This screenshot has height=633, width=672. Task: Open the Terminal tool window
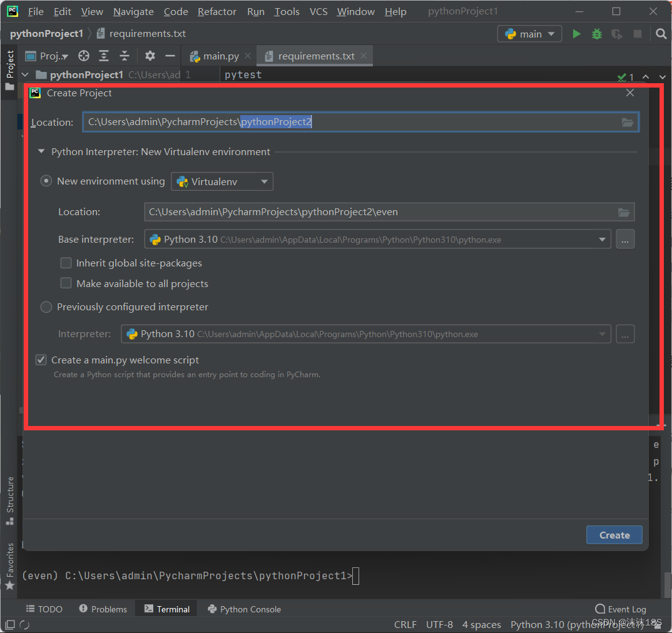(x=166, y=609)
